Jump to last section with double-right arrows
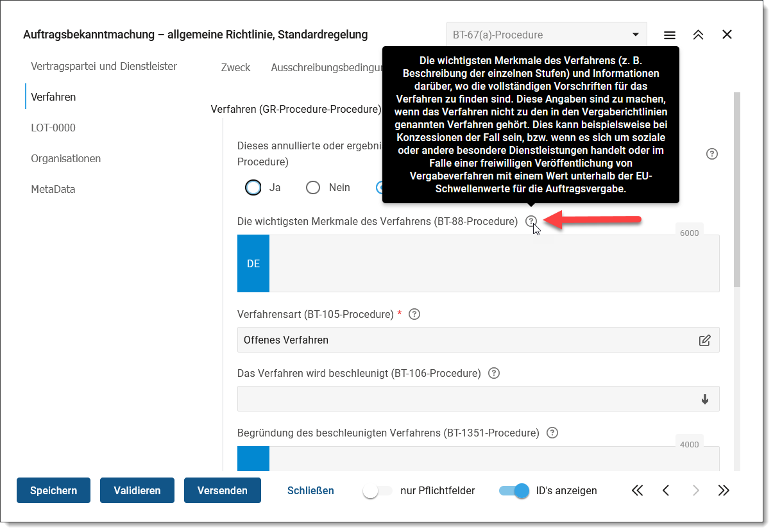The height and width of the screenshot is (532, 773). pyautogui.click(x=724, y=490)
